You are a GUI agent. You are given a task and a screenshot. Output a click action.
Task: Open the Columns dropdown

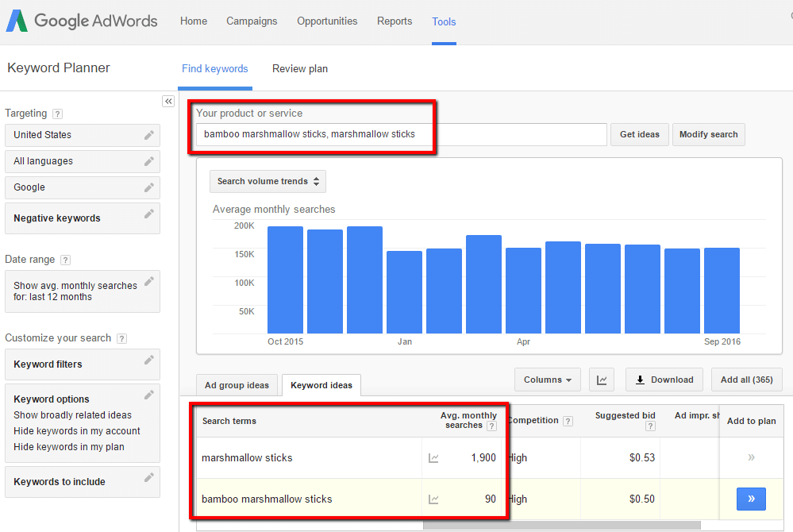click(548, 380)
